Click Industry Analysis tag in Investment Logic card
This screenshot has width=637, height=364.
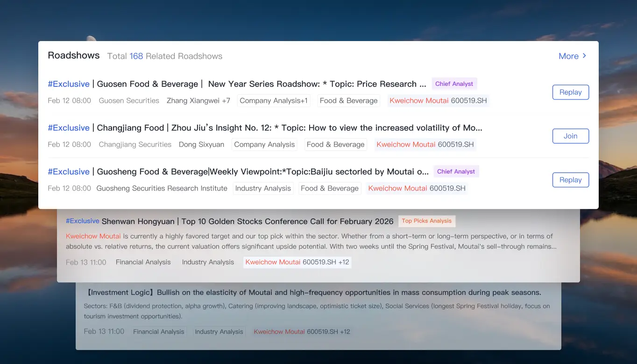(x=219, y=332)
